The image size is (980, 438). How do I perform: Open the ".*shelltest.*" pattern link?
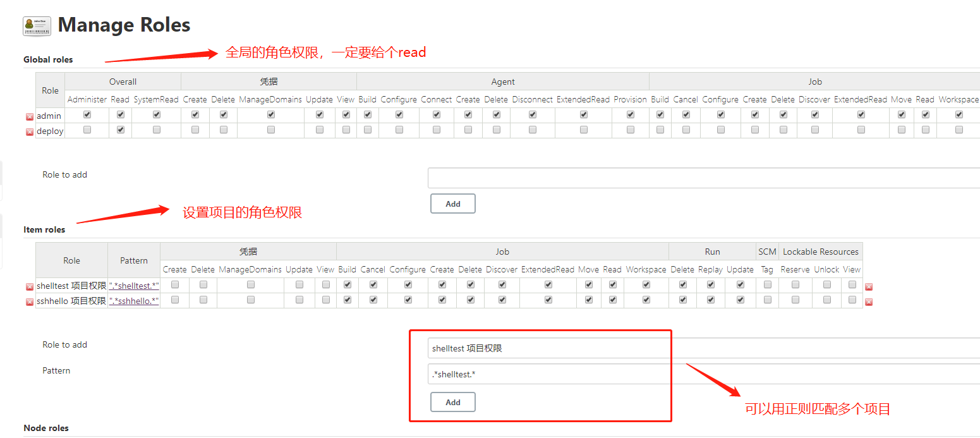click(134, 286)
